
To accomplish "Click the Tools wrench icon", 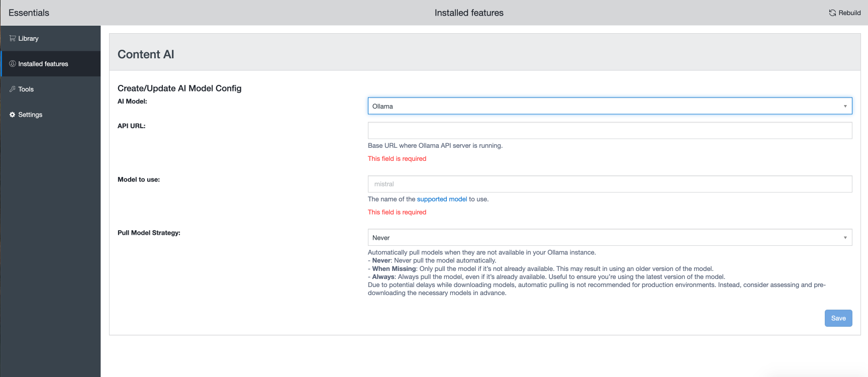I will tap(13, 89).
